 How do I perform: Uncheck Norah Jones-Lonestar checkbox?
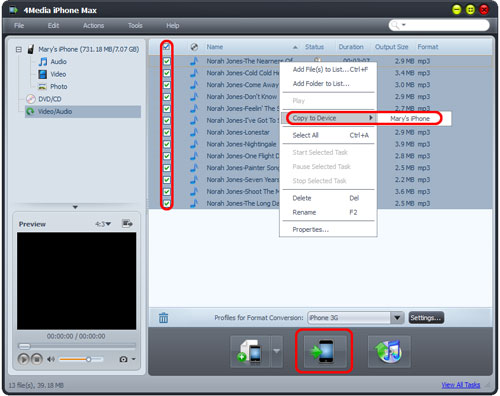tap(167, 132)
